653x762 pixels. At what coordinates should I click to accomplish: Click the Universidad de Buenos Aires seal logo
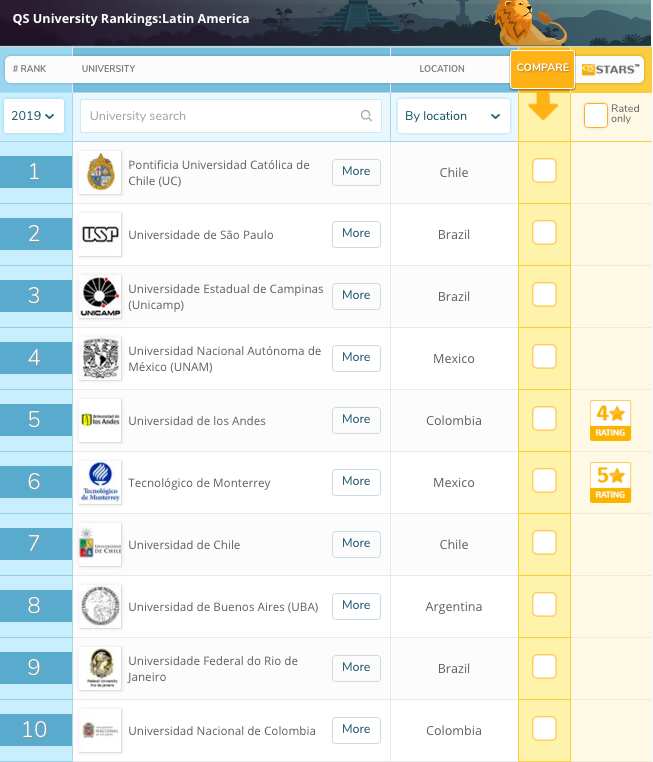(100, 606)
